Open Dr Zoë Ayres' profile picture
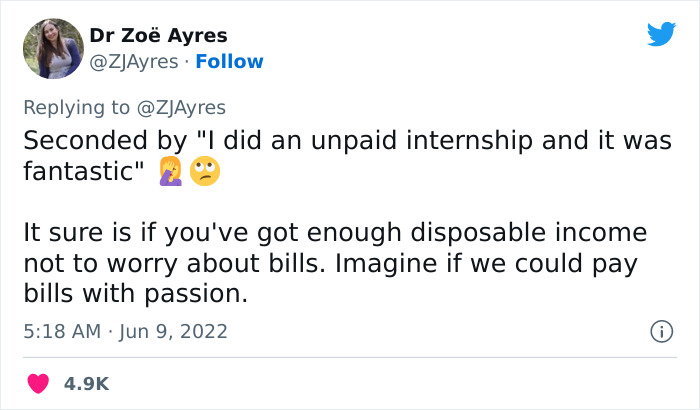 pos(52,48)
